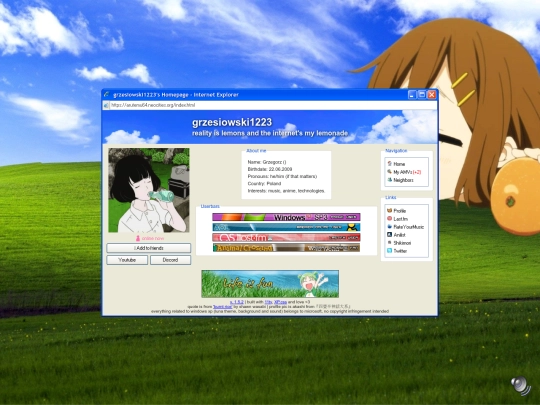Click the Internet Explorer icon in title bar
Screen dimensions: 540x405
point(107,95)
